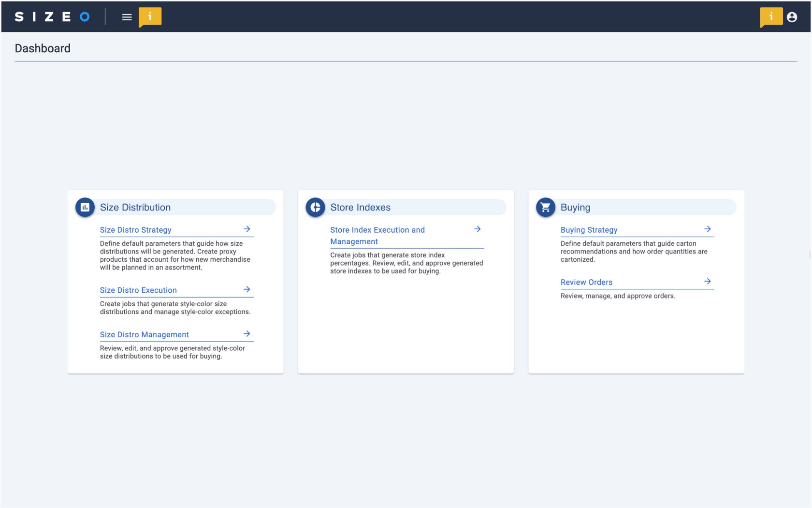The height and width of the screenshot is (508, 812).
Task: Click the Buying shopping cart icon
Action: pyautogui.click(x=545, y=207)
